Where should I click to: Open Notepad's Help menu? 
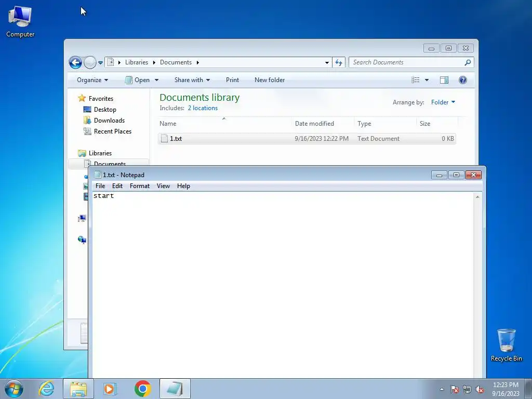click(183, 186)
